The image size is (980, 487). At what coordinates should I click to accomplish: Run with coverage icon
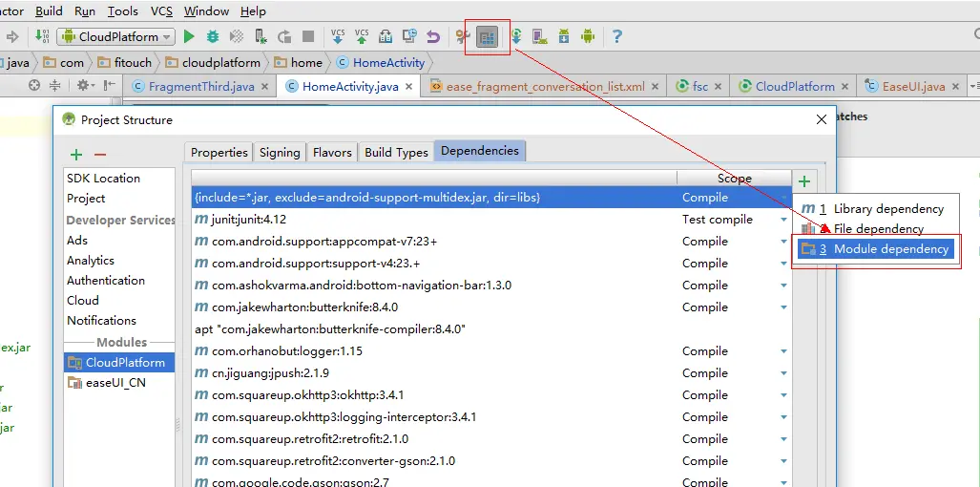tap(237, 37)
